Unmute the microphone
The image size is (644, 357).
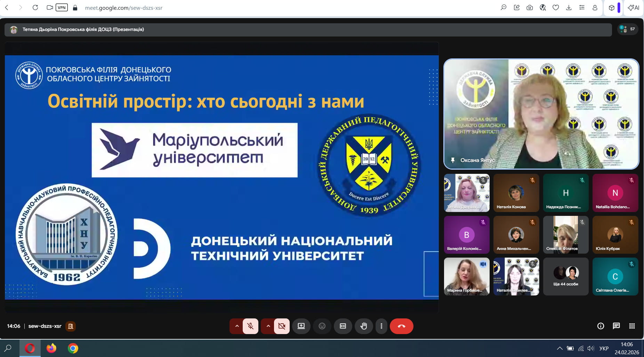point(250,326)
